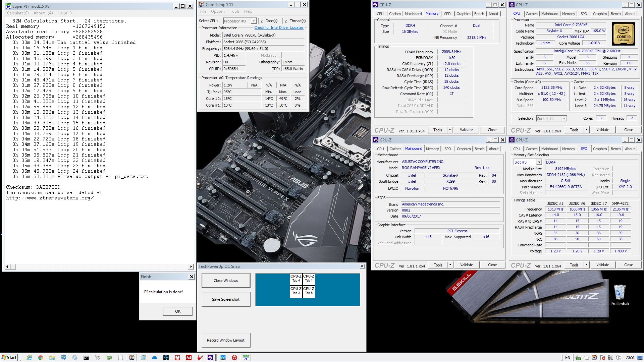Image resolution: width=644 pixels, height=362 pixels.
Task: Click the green graphics card icon in taskbar
Action: (109, 358)
